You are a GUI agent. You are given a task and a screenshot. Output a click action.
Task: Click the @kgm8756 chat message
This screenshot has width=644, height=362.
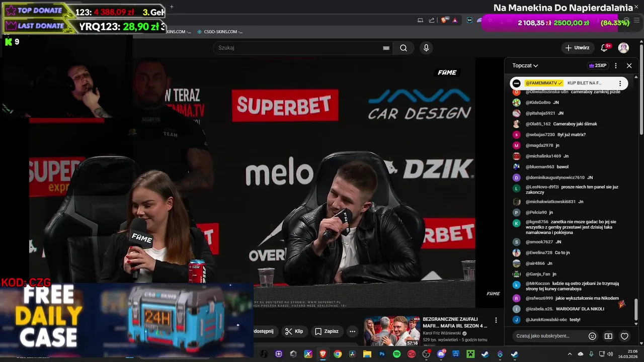pyautogui.click(x=570, y=227)
